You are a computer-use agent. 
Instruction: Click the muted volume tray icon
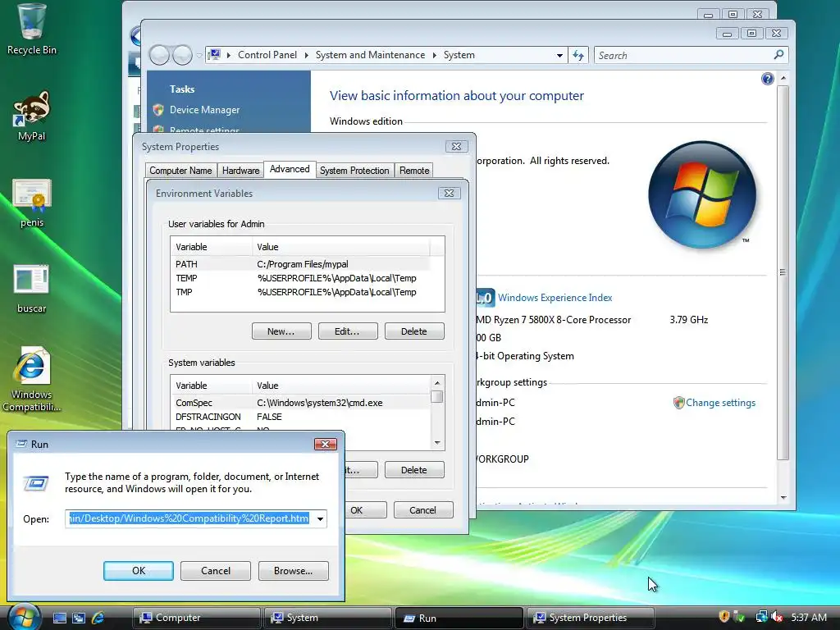[776, 617]
